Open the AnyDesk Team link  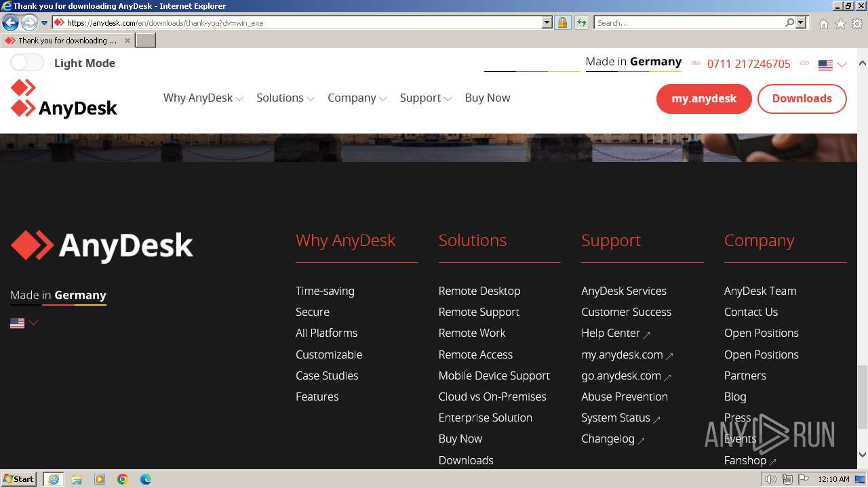[760, 291]
